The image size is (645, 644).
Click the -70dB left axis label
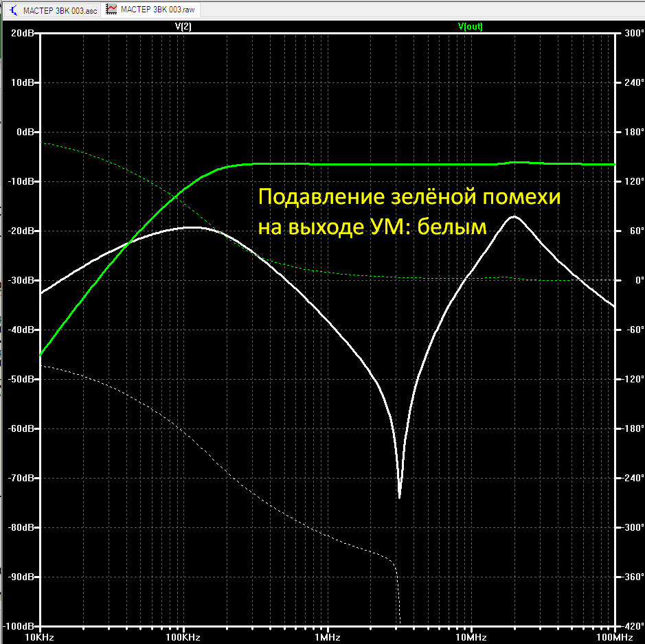point(21,478)
